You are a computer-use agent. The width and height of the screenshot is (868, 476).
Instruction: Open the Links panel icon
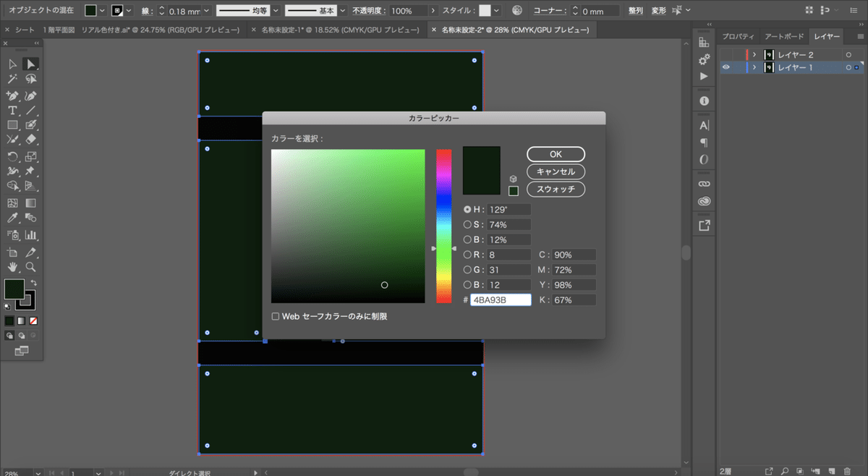coord(704,184)
